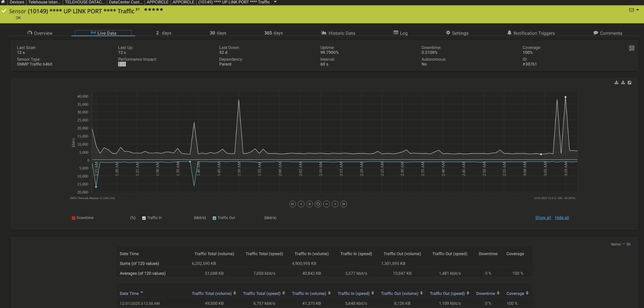
Task: Open graph in new window icon
Action: pyautogui.click(x=630, y=83)
